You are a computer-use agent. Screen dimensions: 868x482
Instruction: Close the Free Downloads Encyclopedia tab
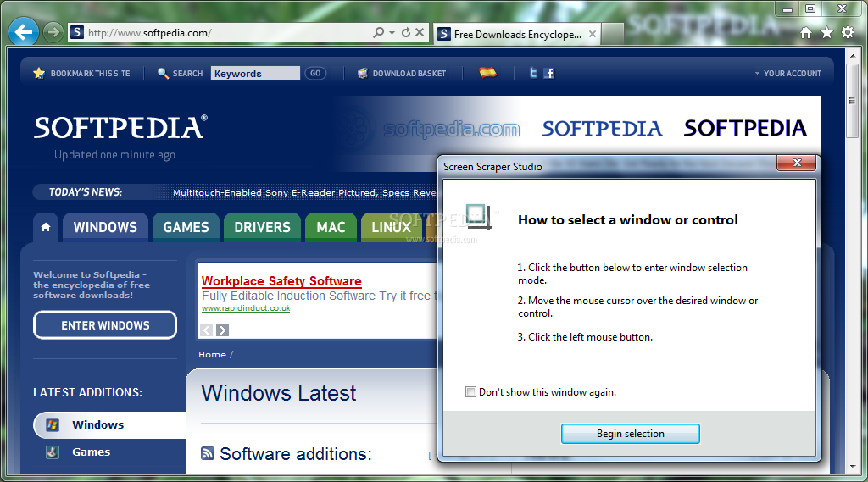tap(593, 34)
